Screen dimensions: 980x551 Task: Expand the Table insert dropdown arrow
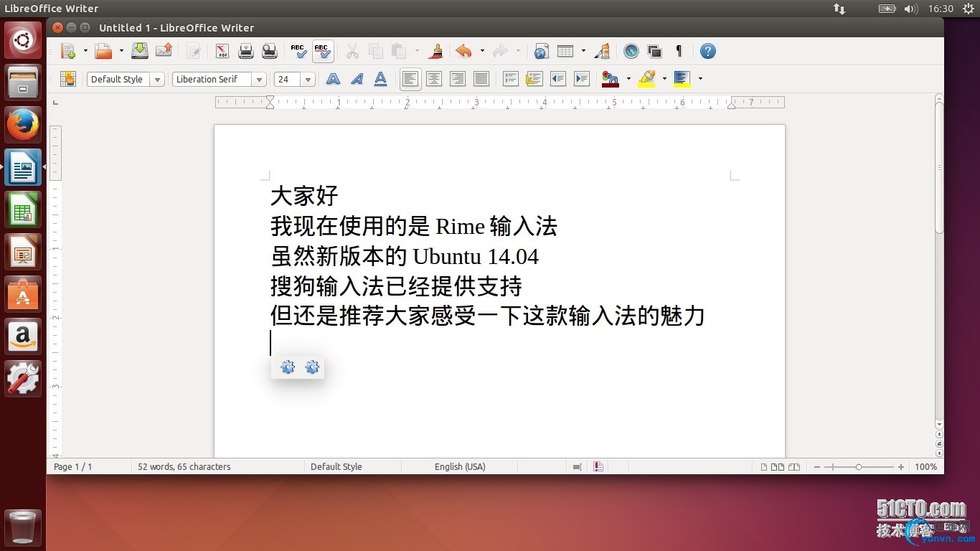[583, 51]
